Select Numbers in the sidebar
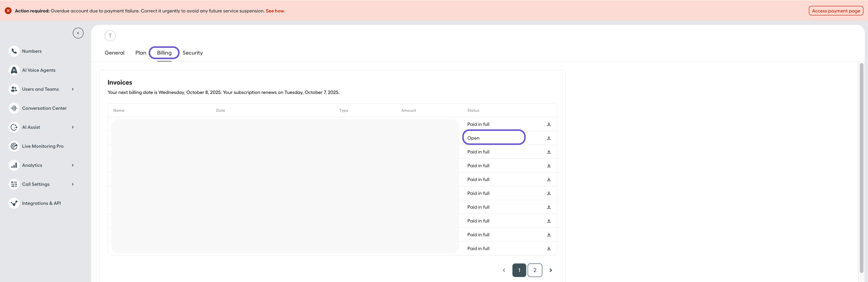Screen dimensions: 868x282 pyautogui.click(x=32, y=51)
